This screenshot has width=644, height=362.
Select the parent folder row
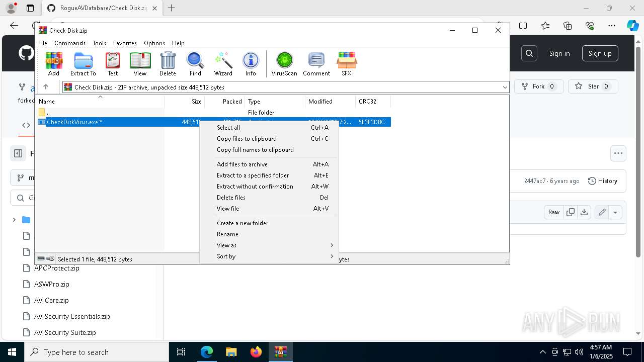214,113
